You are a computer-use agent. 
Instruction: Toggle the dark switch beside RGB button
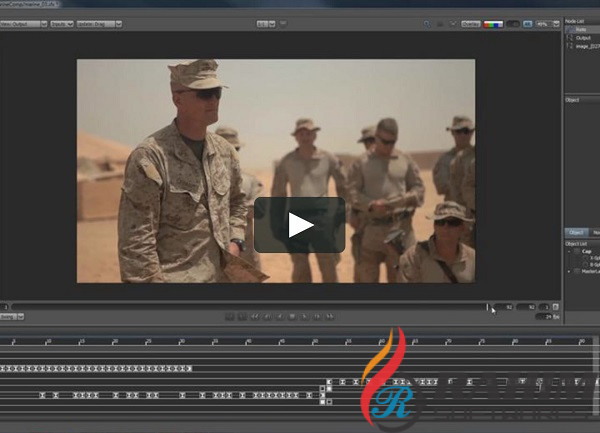click(513, 24)
